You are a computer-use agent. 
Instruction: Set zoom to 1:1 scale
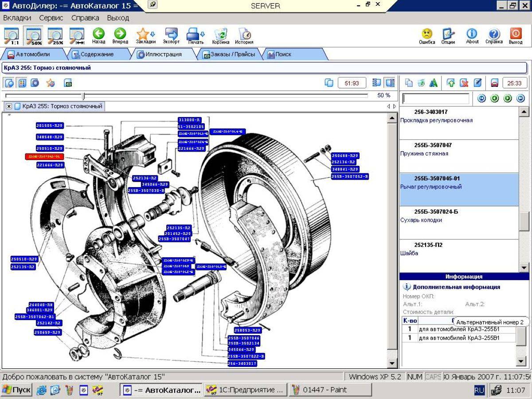(12, 36)
